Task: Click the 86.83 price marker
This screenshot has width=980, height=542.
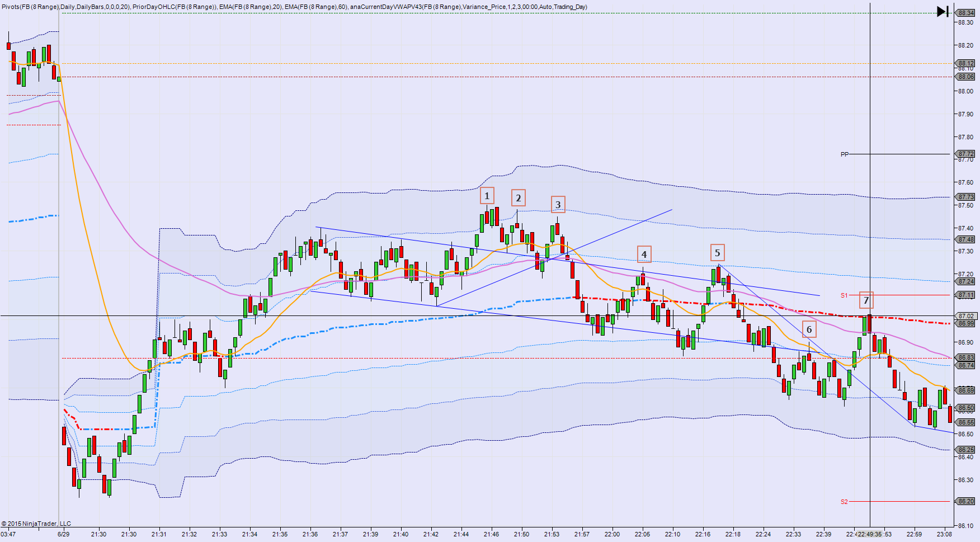Action: 965,357
